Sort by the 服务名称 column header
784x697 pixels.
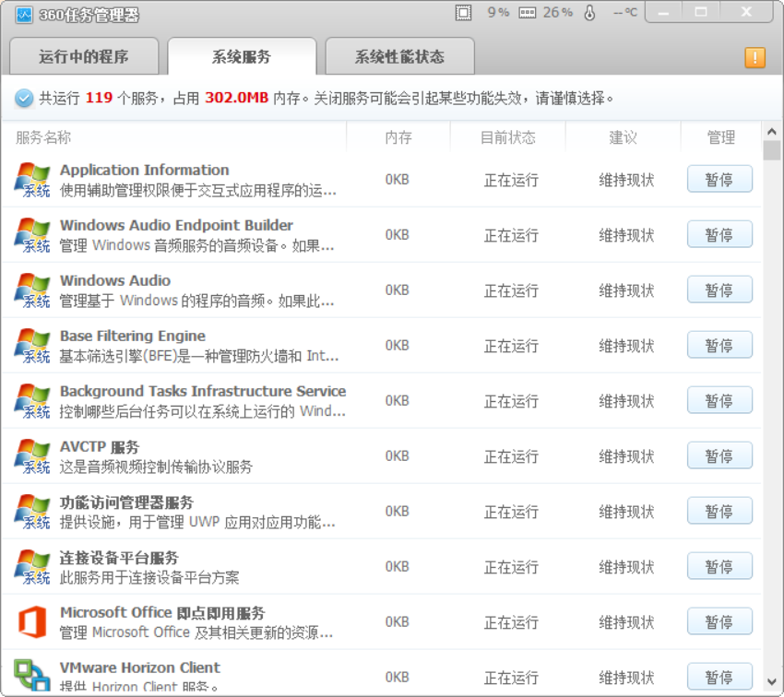(x=43, y=137)
